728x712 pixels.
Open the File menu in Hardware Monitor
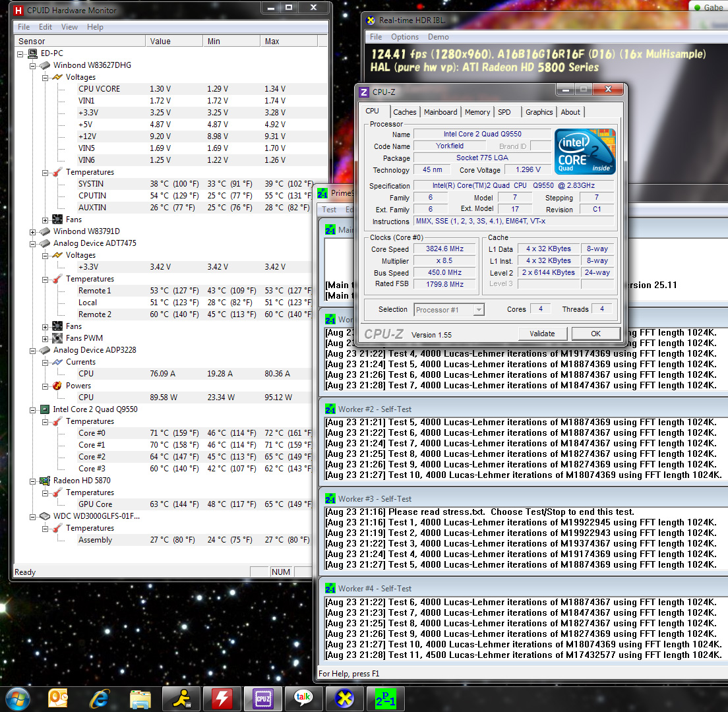24,27
